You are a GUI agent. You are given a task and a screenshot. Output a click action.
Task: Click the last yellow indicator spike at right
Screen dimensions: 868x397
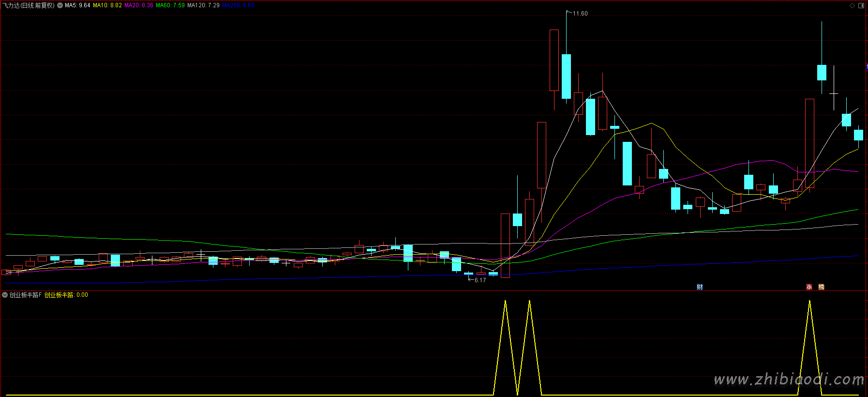click(x=809, y=348)
